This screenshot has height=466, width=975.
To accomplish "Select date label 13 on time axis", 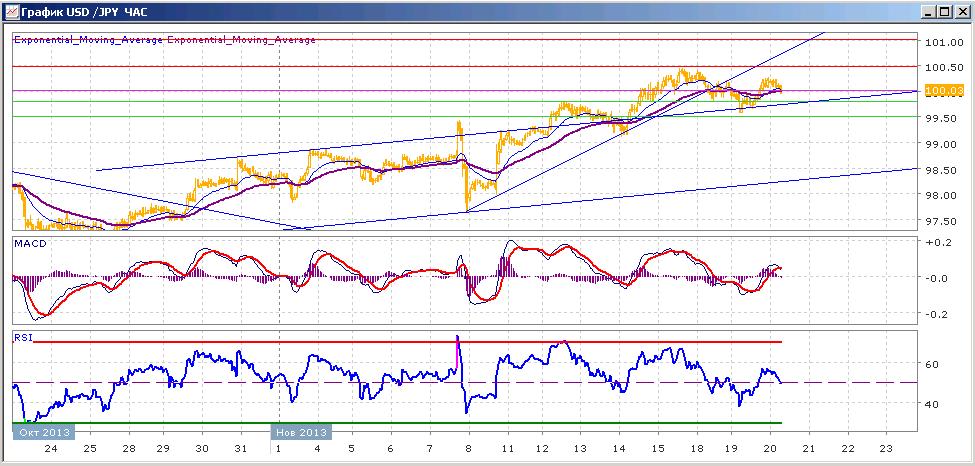I will (x=580, y=449).
